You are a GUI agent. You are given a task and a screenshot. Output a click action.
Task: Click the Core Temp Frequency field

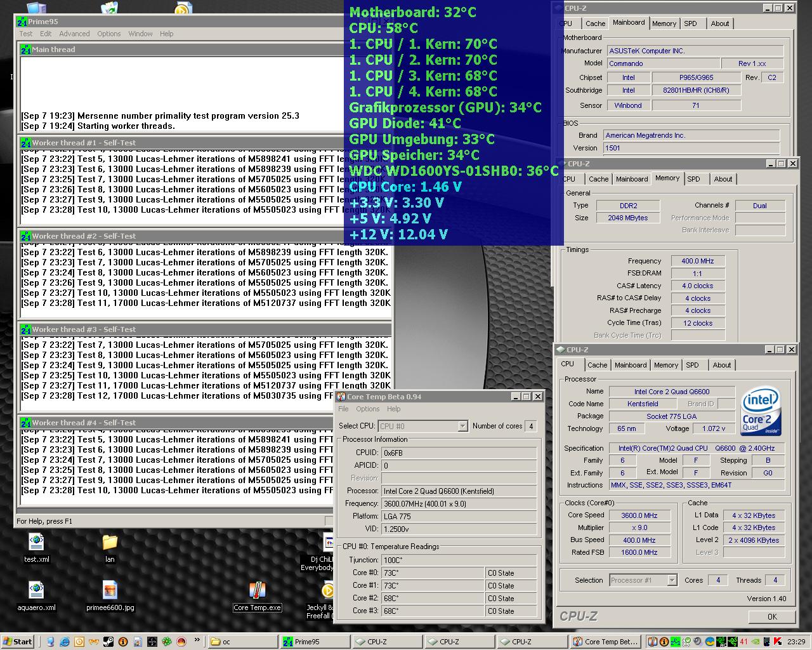pos(459,503)
